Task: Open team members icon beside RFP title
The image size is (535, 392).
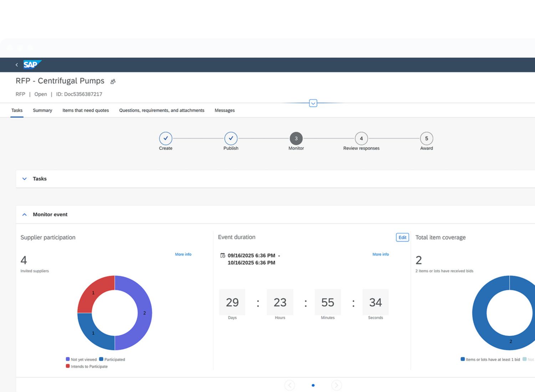Action: 113,82
